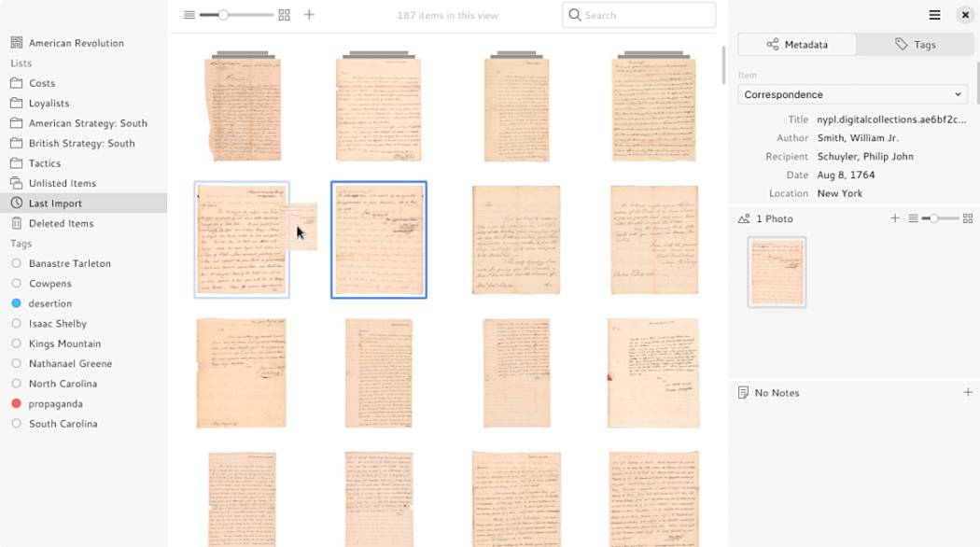Select the red propaganda tag circle
Screen dimensions: 980x547
pyautogui.click(x=16, y=403)
